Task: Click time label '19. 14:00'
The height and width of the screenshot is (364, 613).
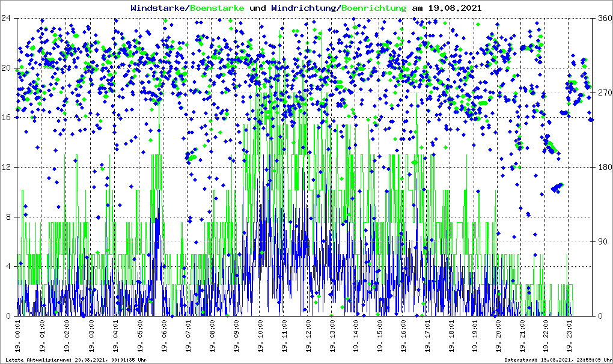Action: point(356,336)
